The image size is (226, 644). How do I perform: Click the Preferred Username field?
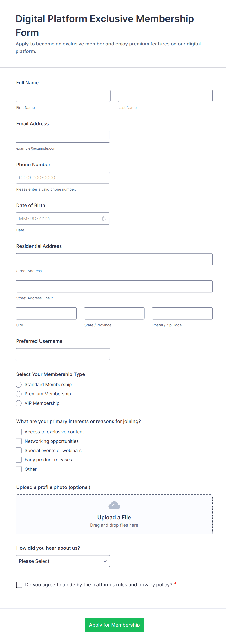63,354
